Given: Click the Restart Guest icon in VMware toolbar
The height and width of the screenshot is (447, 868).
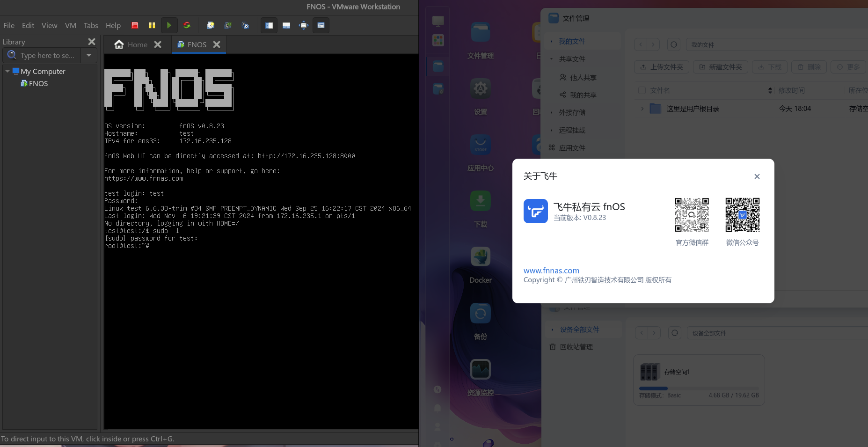Looking at the screenshot, I should coord(187,25).
